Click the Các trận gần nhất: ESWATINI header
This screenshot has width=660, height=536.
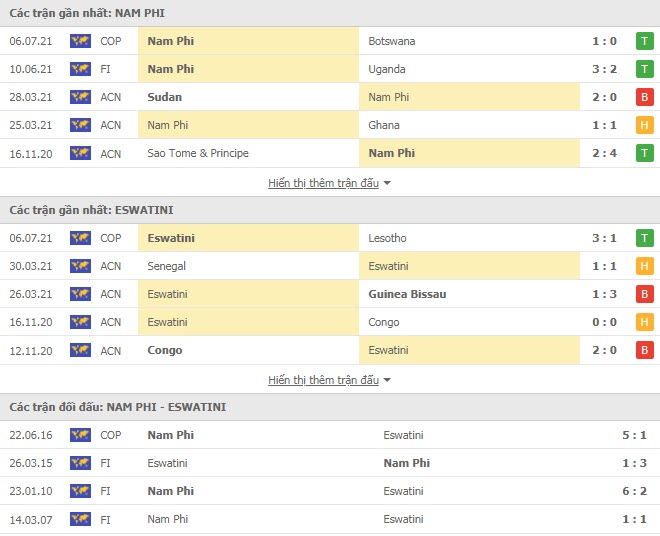coord(91,210)
